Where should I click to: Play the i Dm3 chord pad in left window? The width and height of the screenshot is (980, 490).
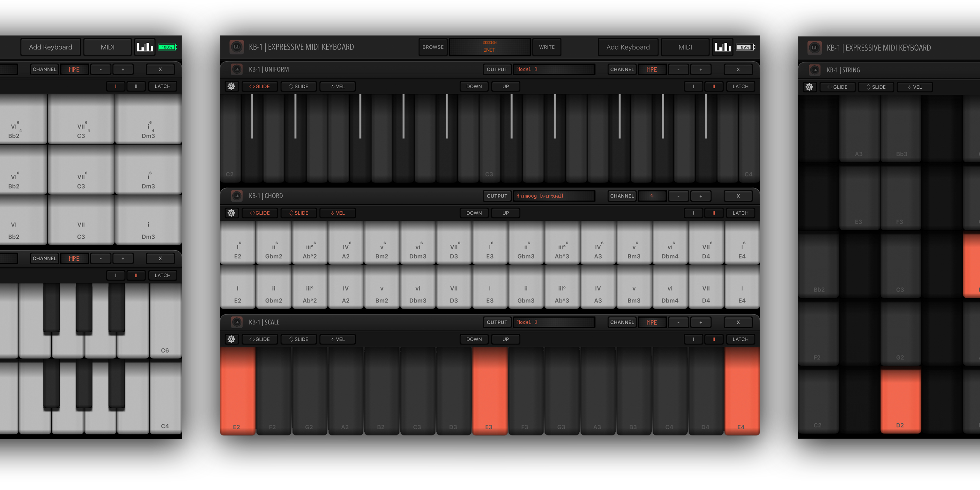(148, 220)
